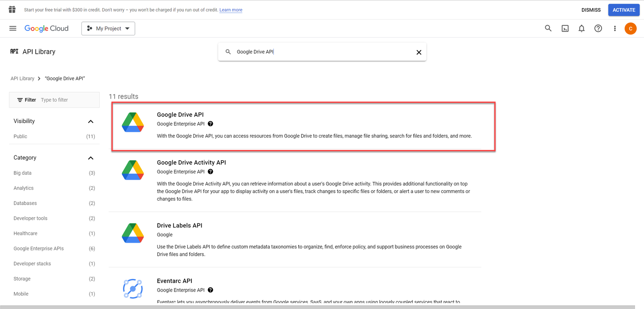This screenshot has height=309, width=644.
Task: Open the help question mark icon in header
Action: [x=598, y=28]
